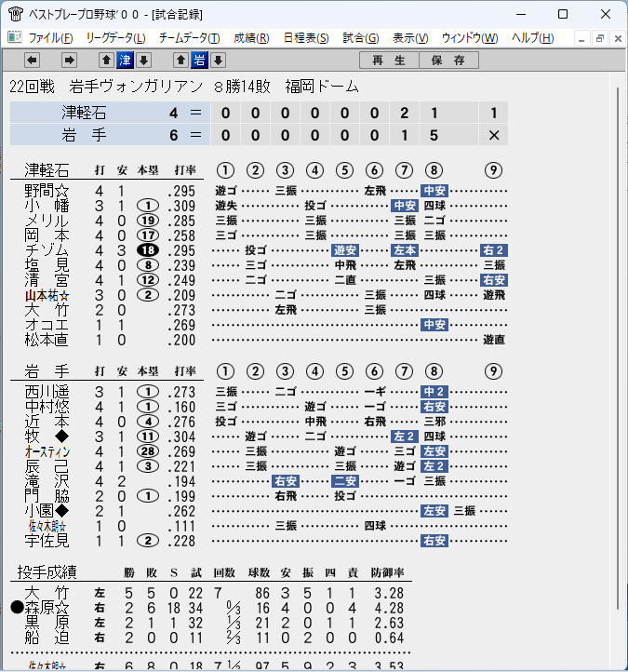
Task: Open the 成績(R) menu
Action: coord(251,38)
